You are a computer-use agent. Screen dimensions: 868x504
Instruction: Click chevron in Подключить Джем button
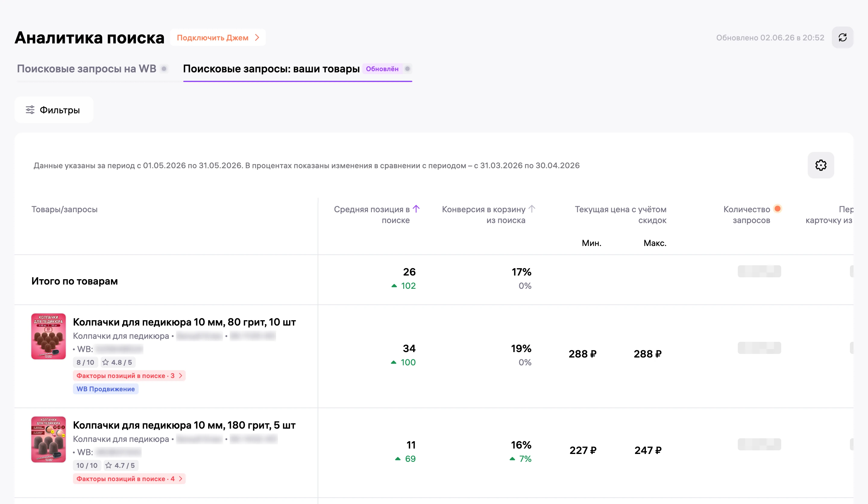[257, 38]
